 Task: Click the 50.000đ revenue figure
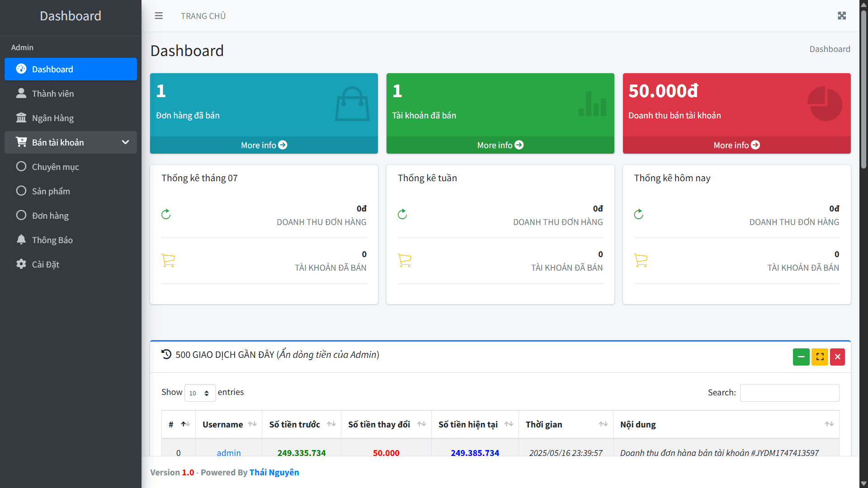click(x=663, y=91)
